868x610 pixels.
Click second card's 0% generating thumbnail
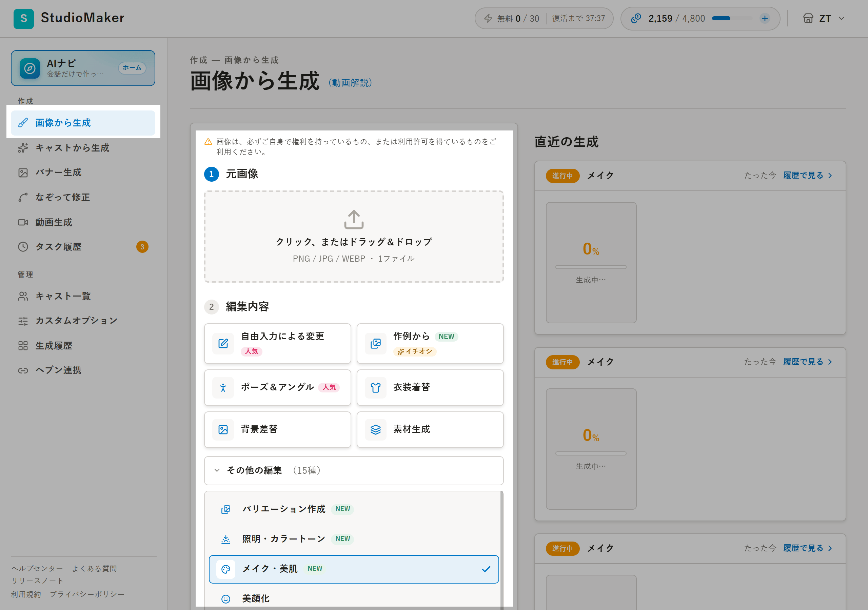coord(591,449)
